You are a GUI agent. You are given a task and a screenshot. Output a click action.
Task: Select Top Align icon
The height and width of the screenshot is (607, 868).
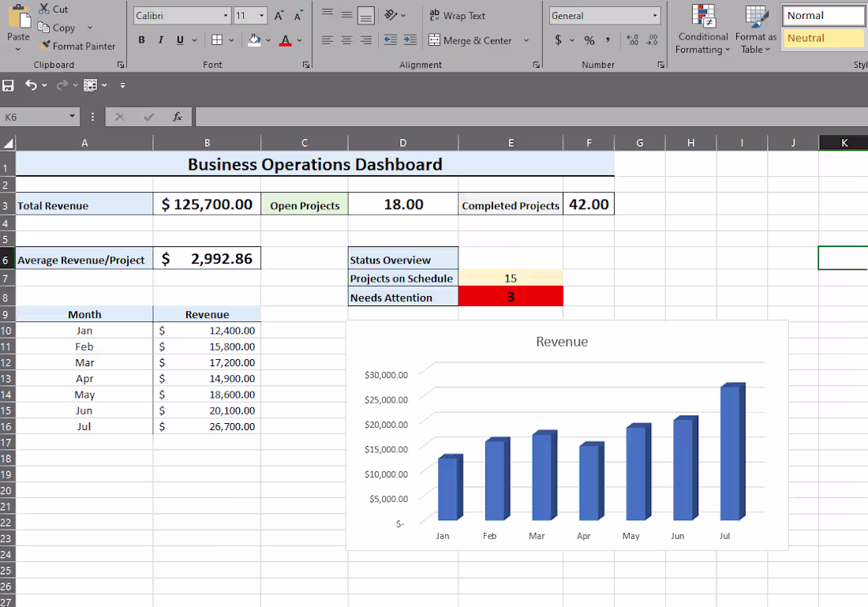tap(327, 13)
